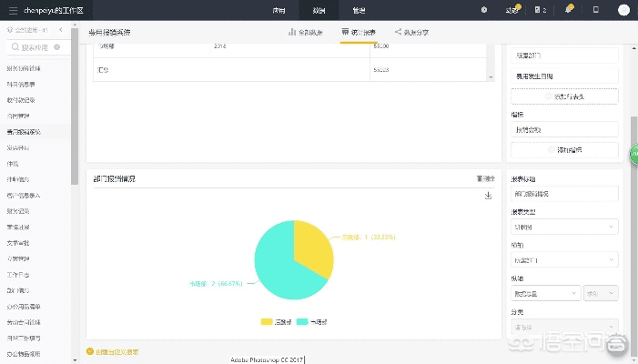This screenshot has width=638, height=364.
Task: Download the pie chart with the download icon
Action: point(488,195)
